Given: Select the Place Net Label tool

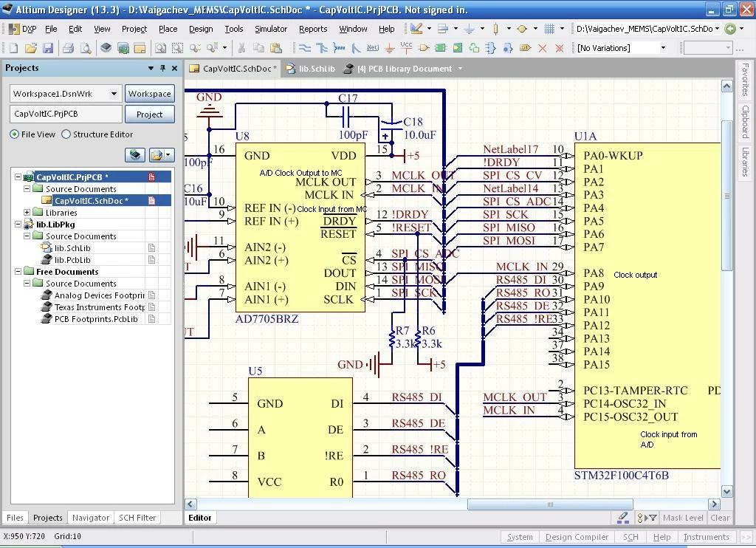Looking at the screenshot, I should point(372,48).
